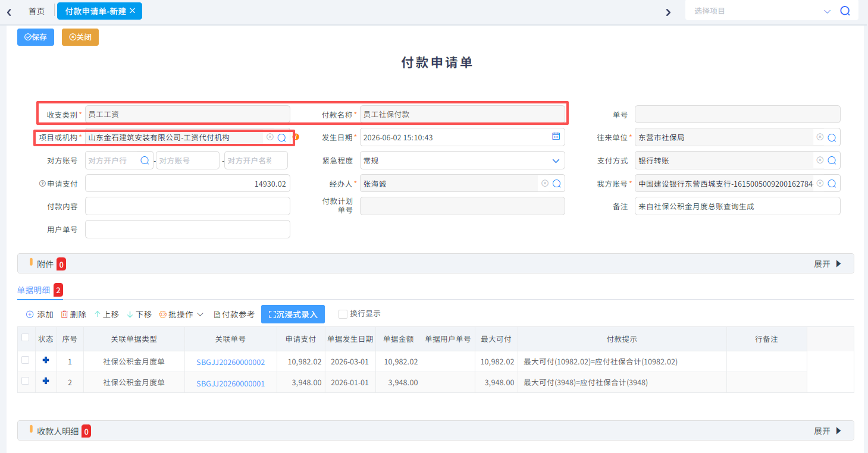Viewport: 868px width, 453px height.
Task: Open the 批操作 dropdown menu
Action: tap(181, 314)
